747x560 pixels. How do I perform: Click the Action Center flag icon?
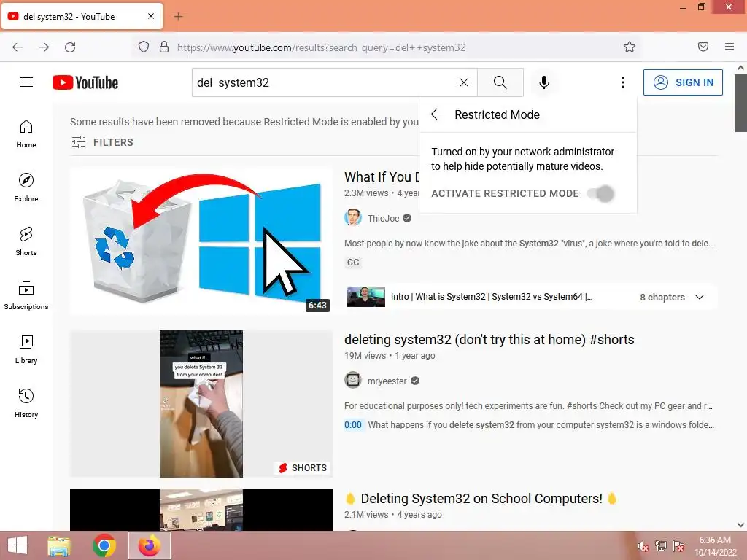click(678, 546)
